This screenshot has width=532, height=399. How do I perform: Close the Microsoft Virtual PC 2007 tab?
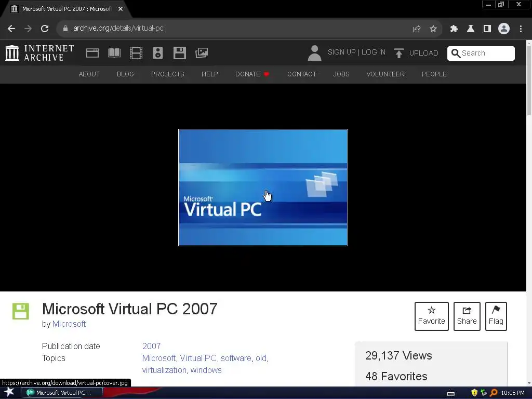(121, 9)
